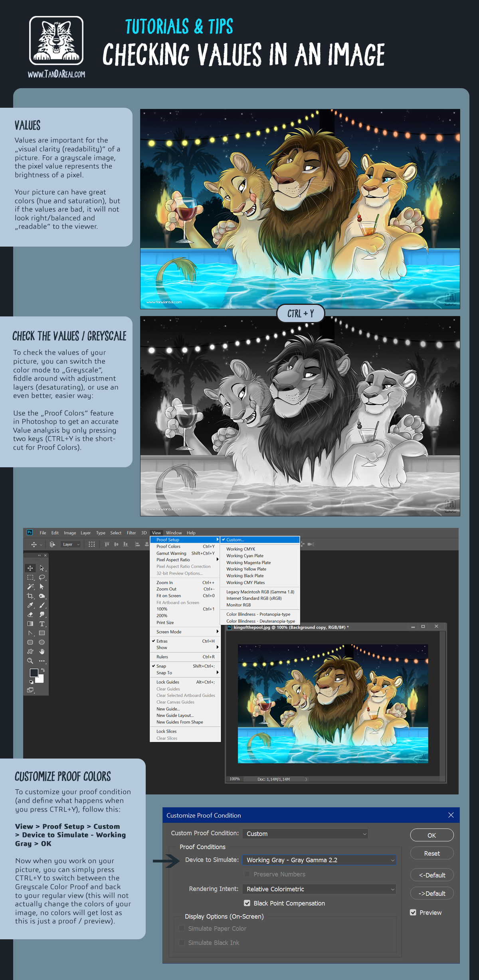Close the Customize Proof Condition dialog

[x=451, y=815]
